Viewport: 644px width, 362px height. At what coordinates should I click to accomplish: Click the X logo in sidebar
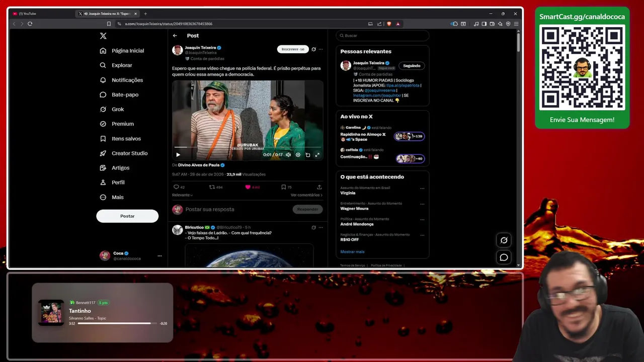click(x=103, y=36)
